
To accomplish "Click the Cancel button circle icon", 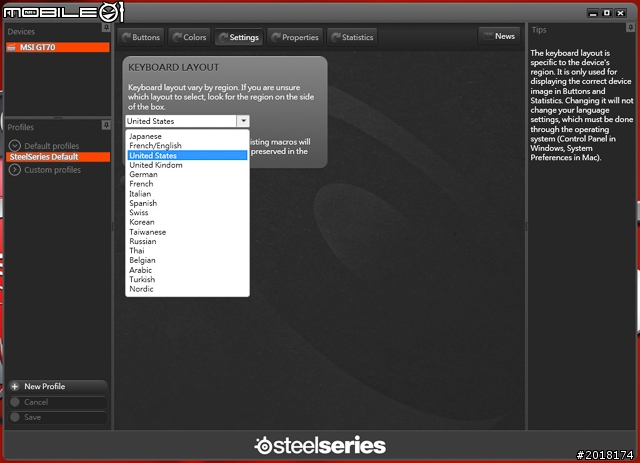I will click(x=15, y=402).
